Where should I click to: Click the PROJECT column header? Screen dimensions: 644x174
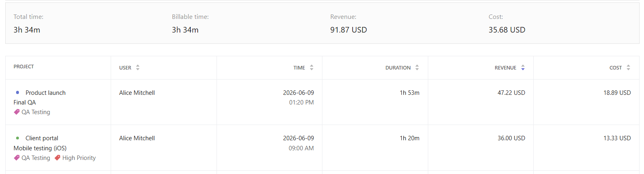coord(24,67)
